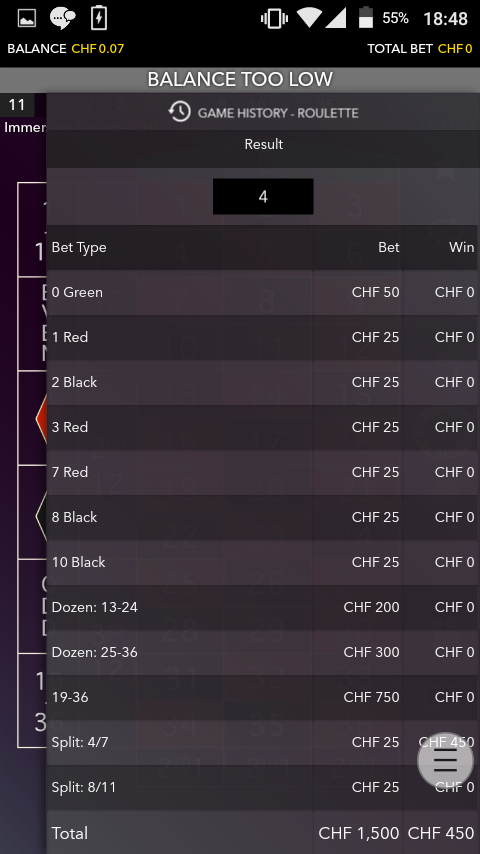Select the Split: 4/7 winning row
Viewport: 480px width, 854px height.
pos(263,742)
